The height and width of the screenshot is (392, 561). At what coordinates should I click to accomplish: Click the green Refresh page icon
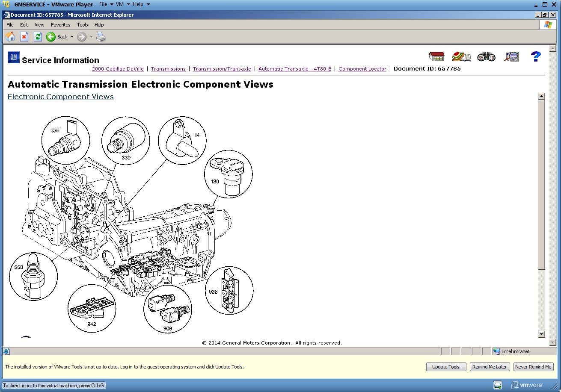pyautogui.click(x=38, y=37)
